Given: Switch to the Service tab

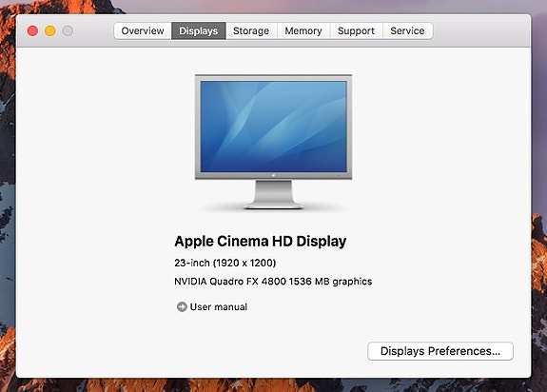Looking at the screenshot, I should 408,31.
